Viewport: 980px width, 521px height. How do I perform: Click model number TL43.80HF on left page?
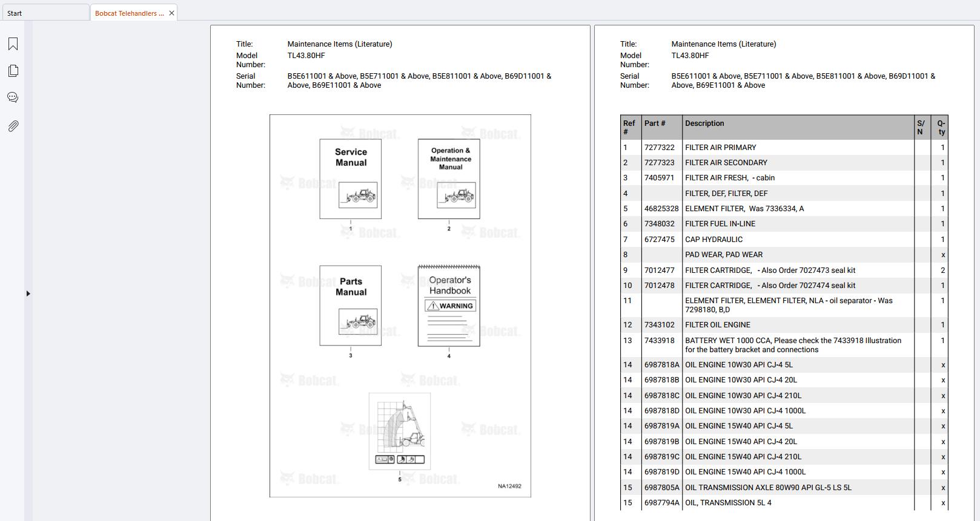click(306, 56)
